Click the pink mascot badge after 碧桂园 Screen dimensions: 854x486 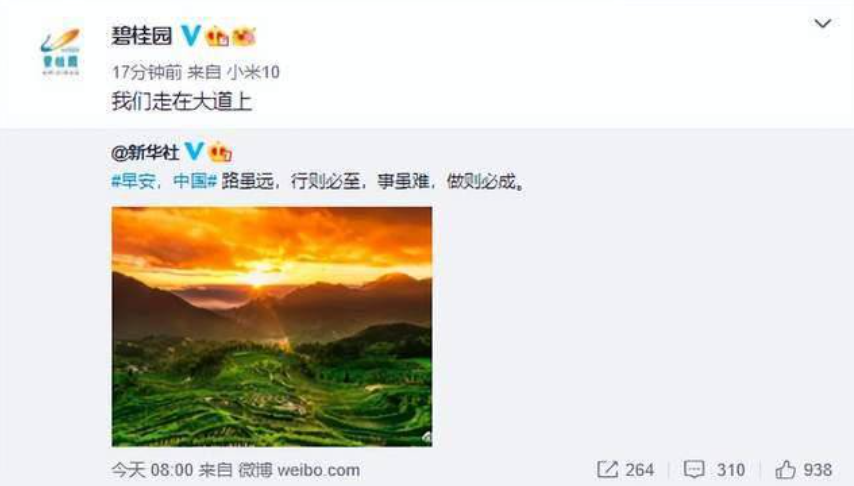click(x=244, y=37)
